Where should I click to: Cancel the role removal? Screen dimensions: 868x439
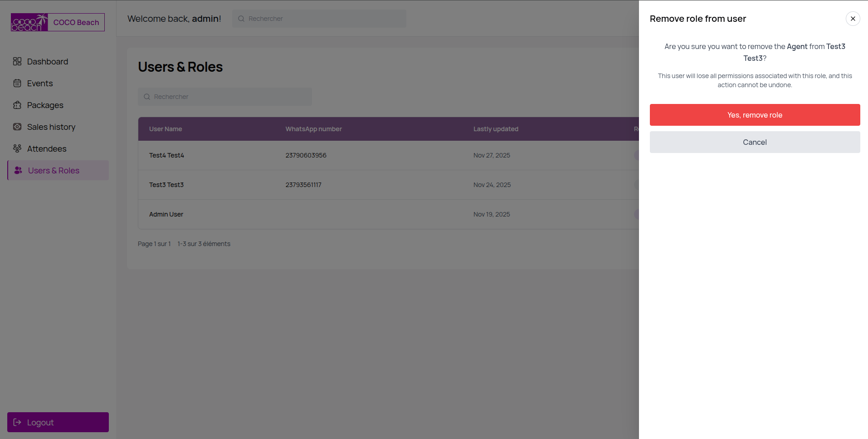(755, 142)
